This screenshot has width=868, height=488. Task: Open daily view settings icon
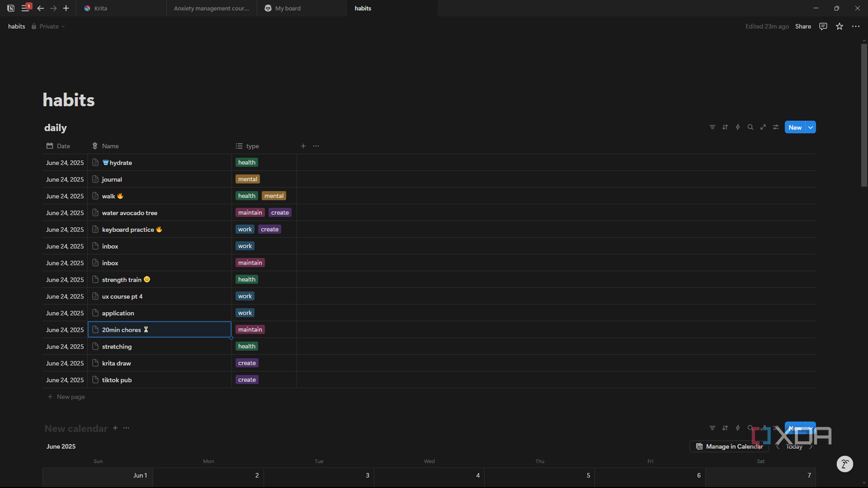[776, 127]
